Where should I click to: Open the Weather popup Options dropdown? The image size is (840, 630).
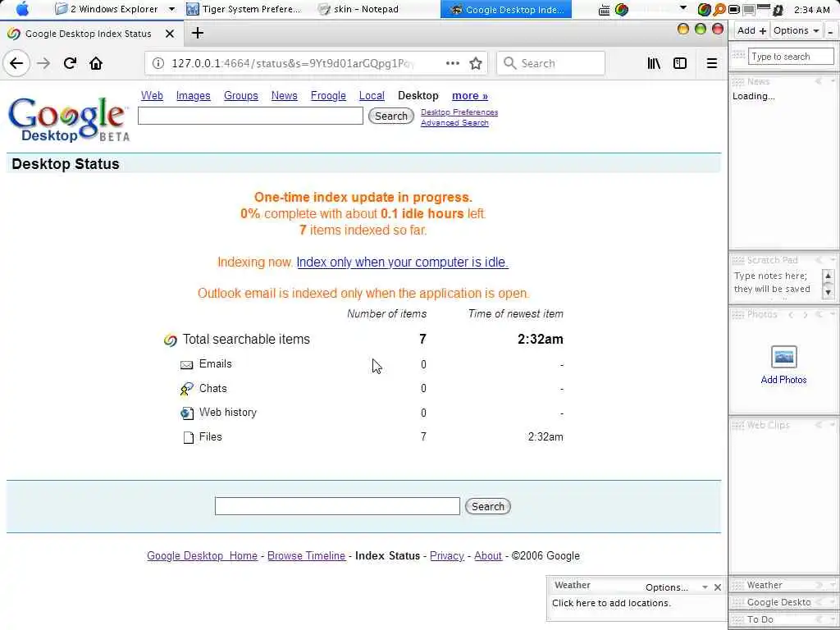[677, 587]
